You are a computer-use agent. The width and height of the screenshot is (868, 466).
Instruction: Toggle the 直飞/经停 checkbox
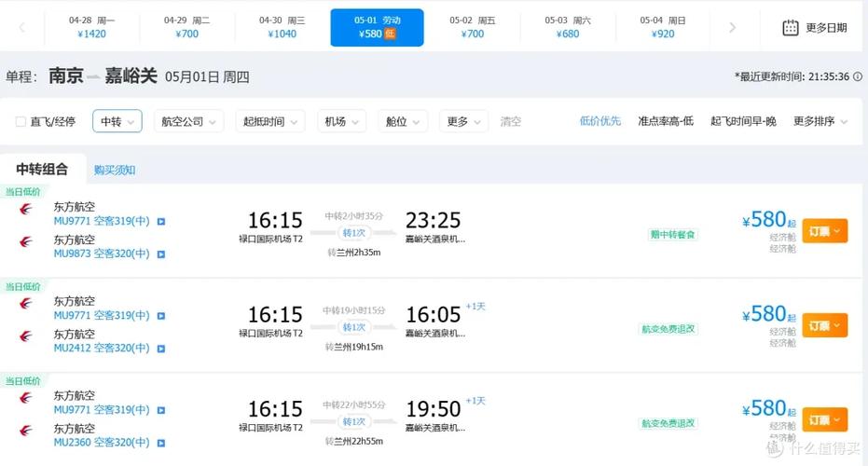21,121
